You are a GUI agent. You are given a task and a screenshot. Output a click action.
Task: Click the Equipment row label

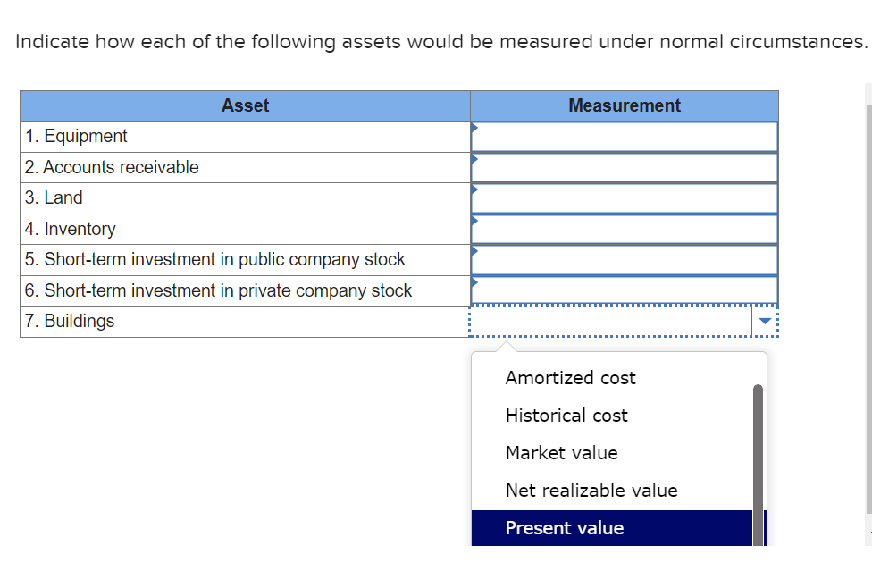click(x=76, y=137)
